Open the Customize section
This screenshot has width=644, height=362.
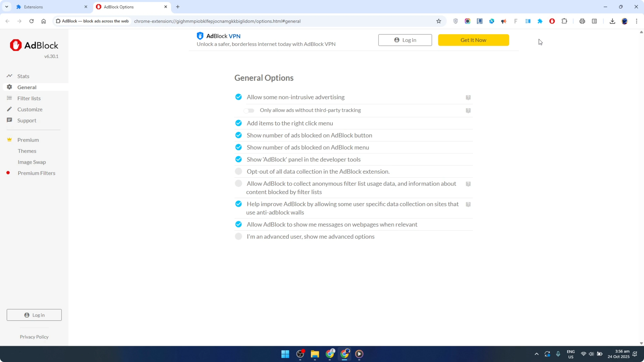pyautogui.click(x=30, y=109)
